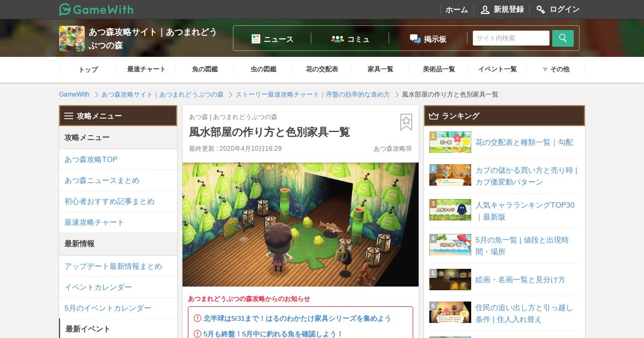Open the あつ森 game site thumbnail icon
The width and height of the screenshot is (644, 338).
click(x=72, y=39)
